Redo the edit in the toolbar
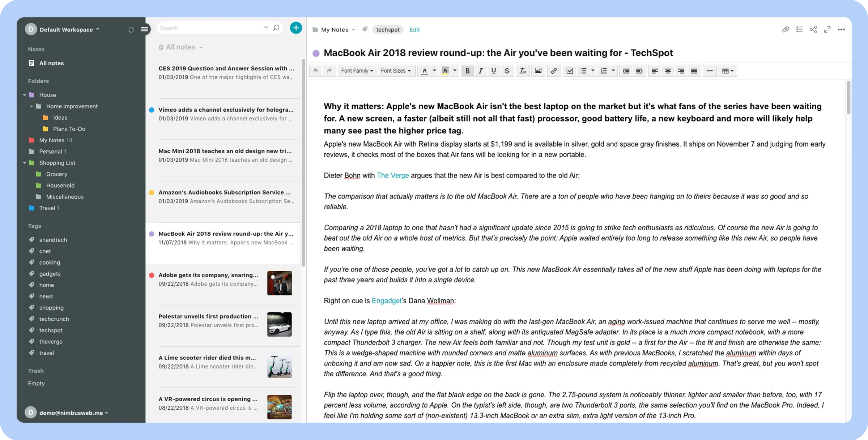This screenshot has width=868, height=440. pos(329,71)
